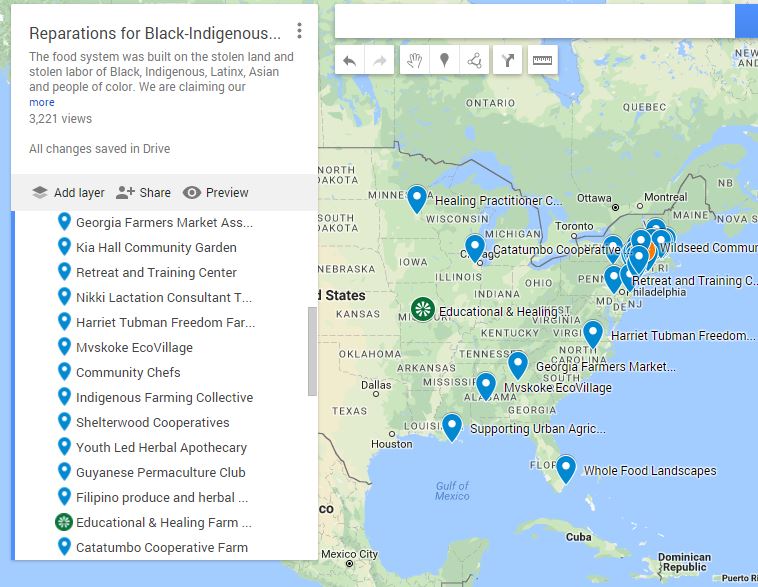Select Community Chefs list item
Image resolution: width=758 pixels, height=587 pixels.
coord(128,372)
